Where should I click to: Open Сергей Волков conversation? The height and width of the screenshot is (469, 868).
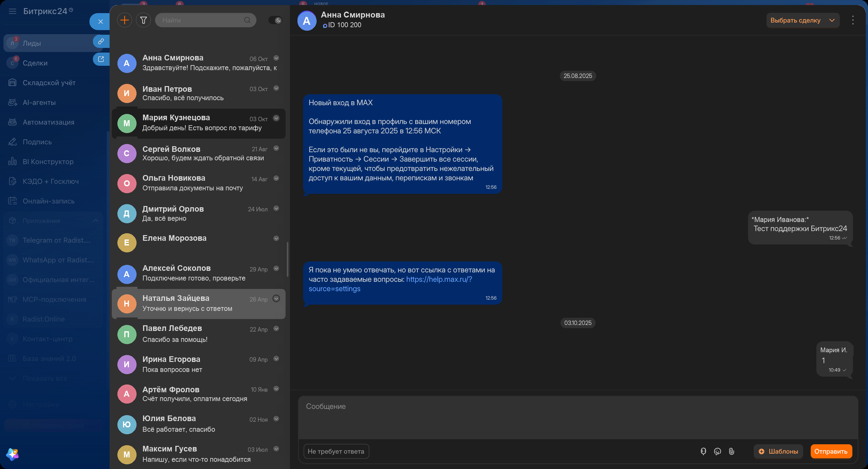tap(199, 153)
